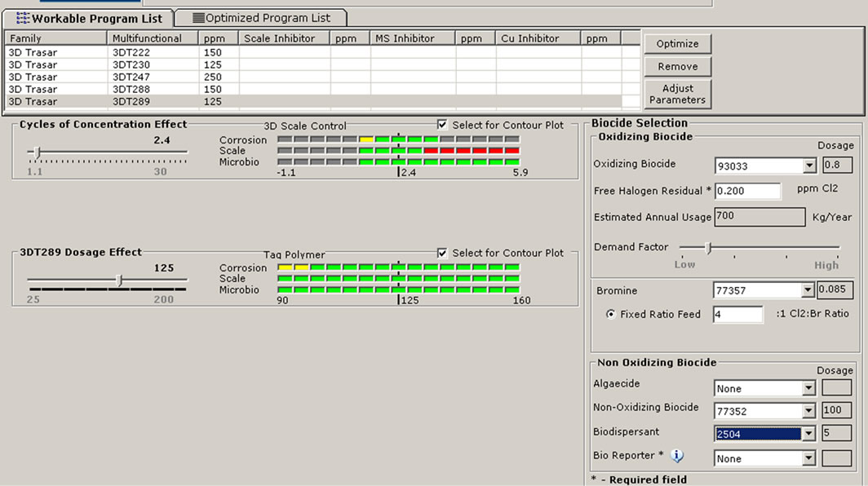Click Non-Oxidizing Biocide dosage field 100

tap(836, 410)
